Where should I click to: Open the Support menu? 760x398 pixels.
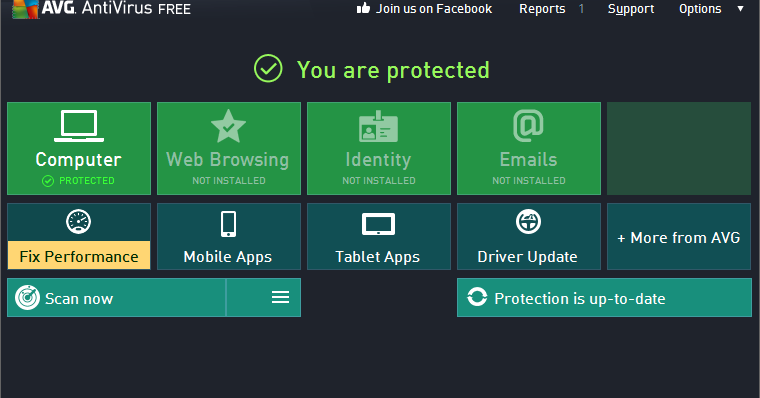(x=631, y=9)
